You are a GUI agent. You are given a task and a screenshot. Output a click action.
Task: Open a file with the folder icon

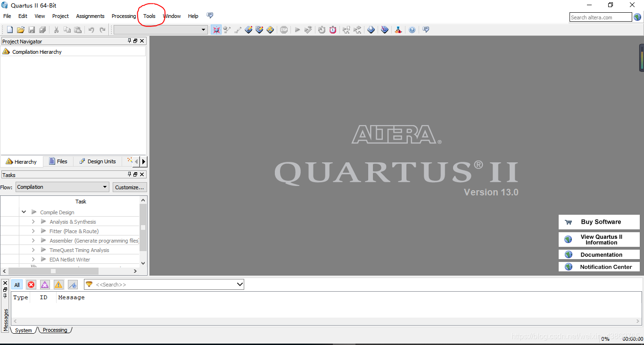click(x=21, y=30)
